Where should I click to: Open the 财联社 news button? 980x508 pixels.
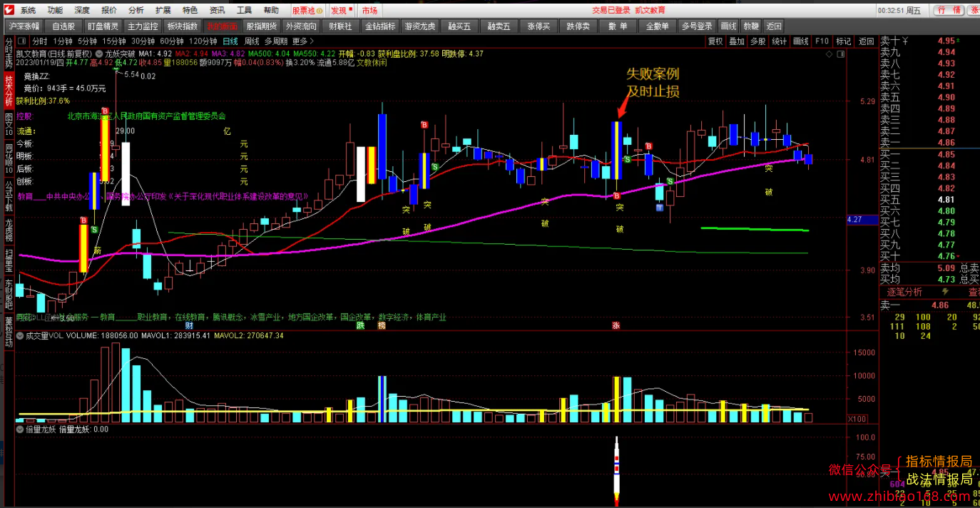point(340,26)
